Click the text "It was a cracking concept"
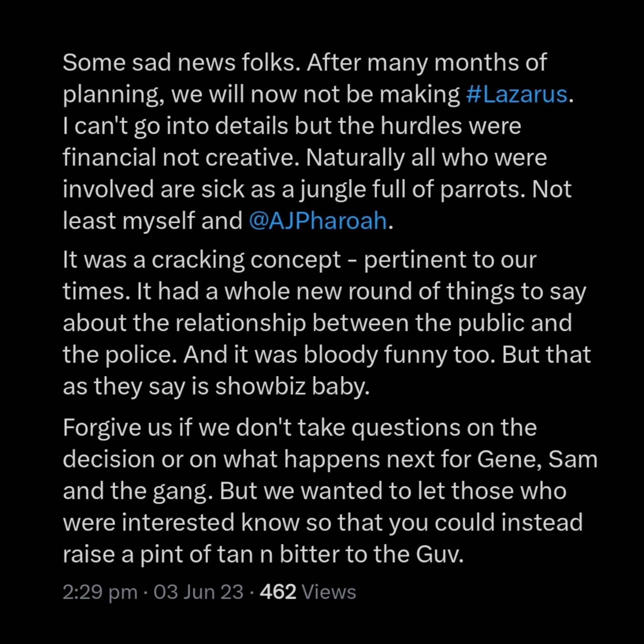This screenshot has width=644, height=644. [x=202, y=260]
